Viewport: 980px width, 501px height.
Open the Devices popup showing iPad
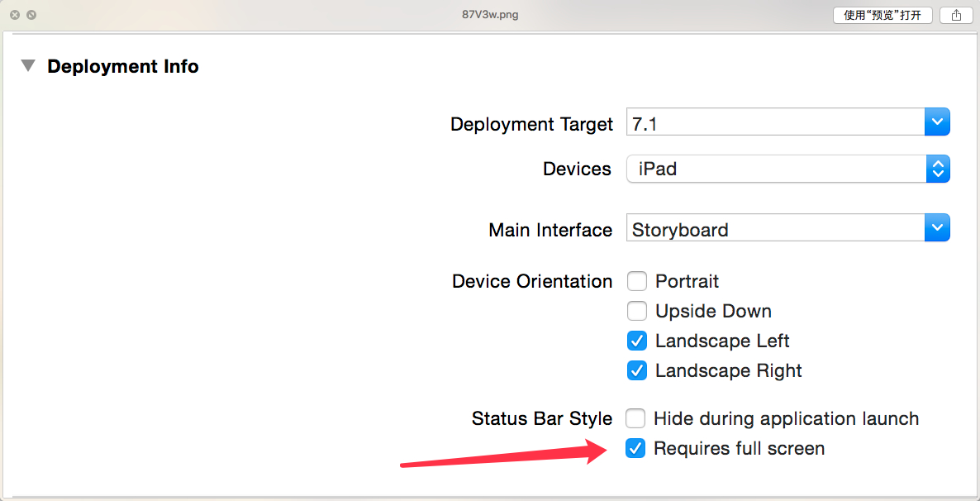point(787,169)
